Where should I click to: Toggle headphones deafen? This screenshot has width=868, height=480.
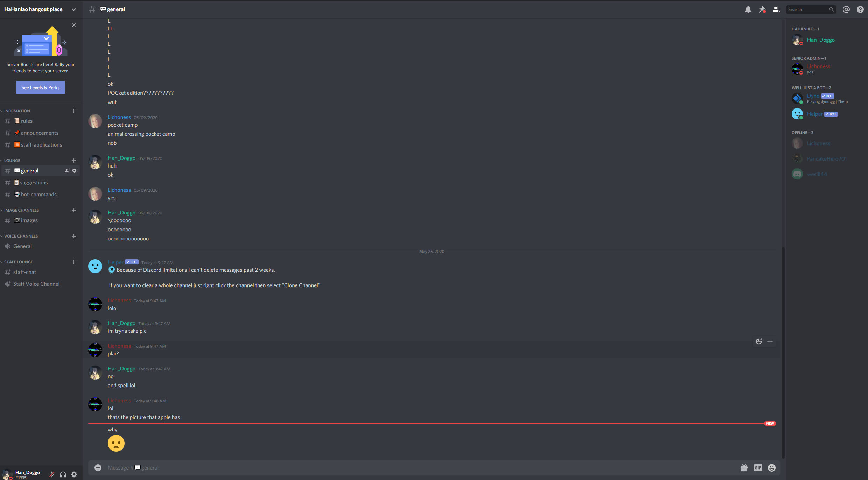(x=63, y=474)
